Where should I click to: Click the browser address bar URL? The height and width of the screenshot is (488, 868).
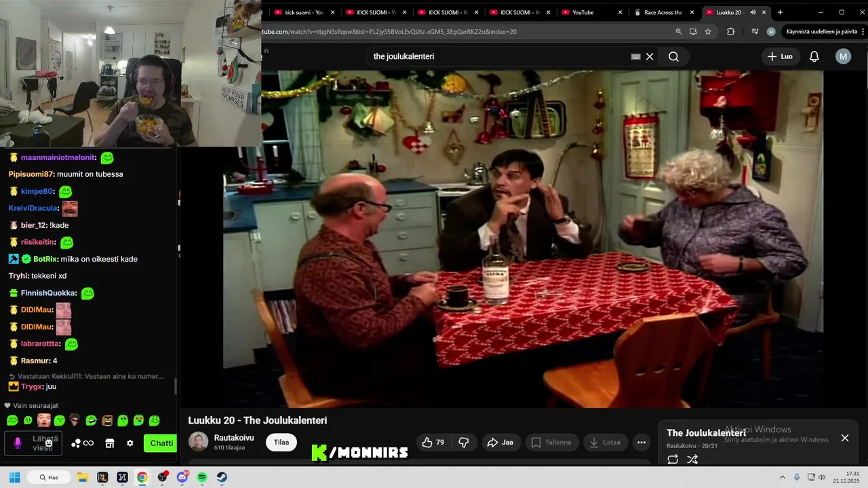(389, 32)
